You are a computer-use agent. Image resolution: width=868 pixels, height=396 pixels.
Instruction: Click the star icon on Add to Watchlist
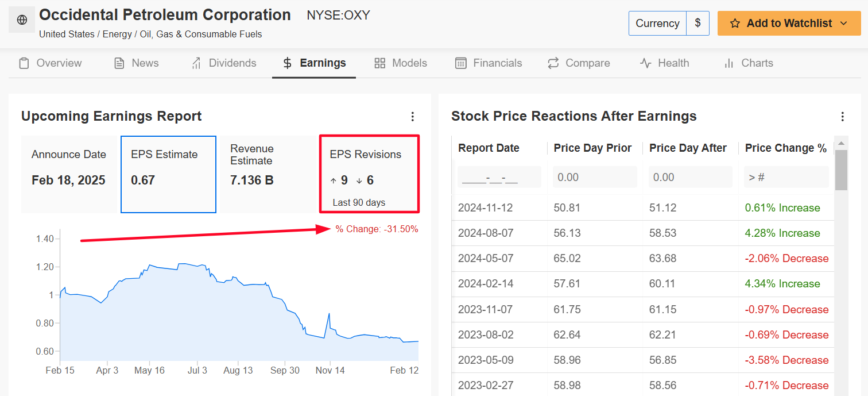tap(735, 24)
